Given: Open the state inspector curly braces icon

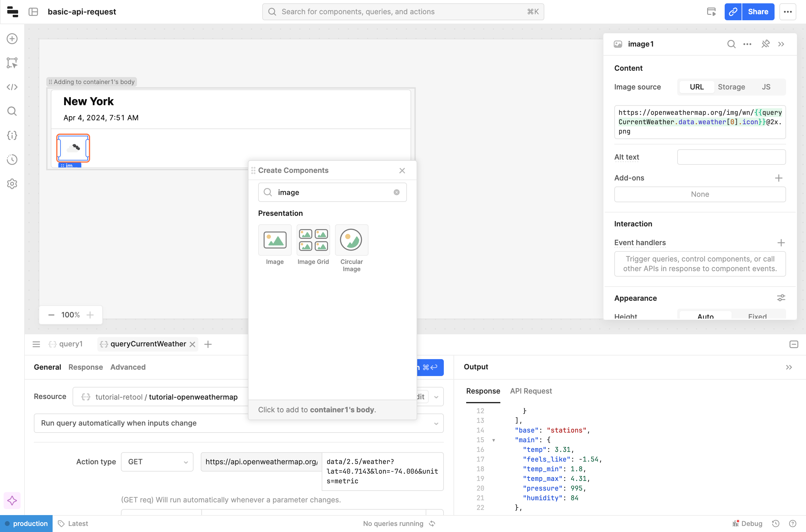Looking at the screenshot, I should click(x=12, y=135).
